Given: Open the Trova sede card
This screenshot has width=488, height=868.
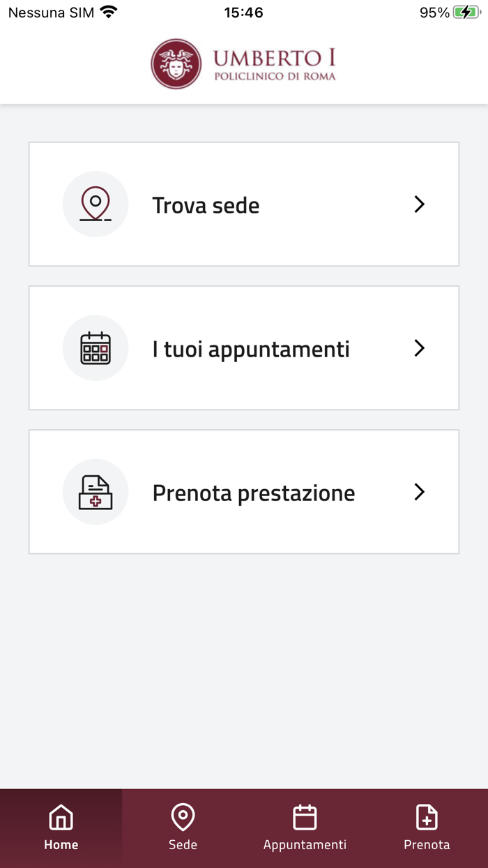Looking at the screenshot, I should [243, 204].
